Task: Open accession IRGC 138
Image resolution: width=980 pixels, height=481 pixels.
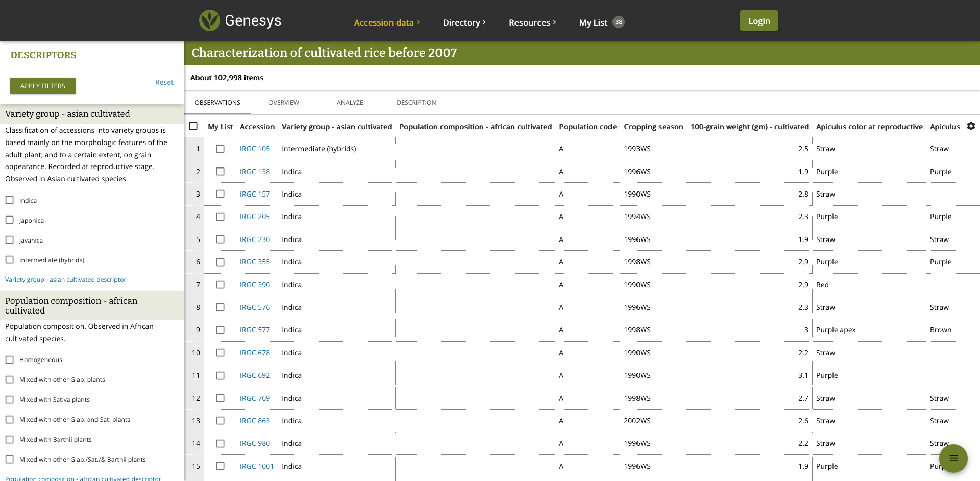Action: click(x=255, y=172)
